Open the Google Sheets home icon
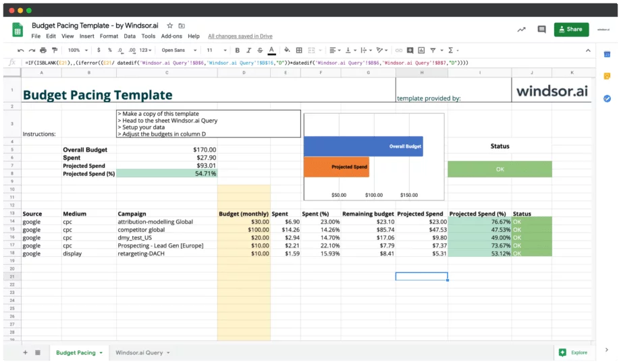This screenshot has width=621, height=364. click(x=17, y=30)
